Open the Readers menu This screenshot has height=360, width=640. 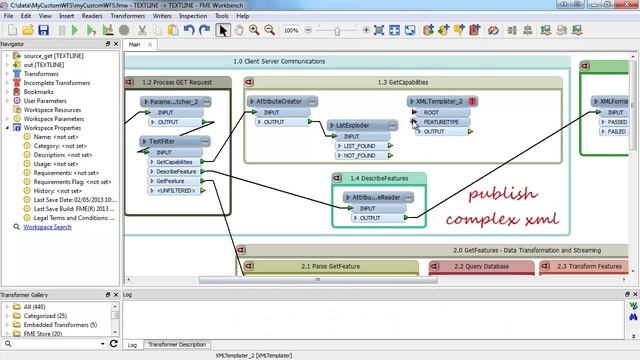point(92,16)
